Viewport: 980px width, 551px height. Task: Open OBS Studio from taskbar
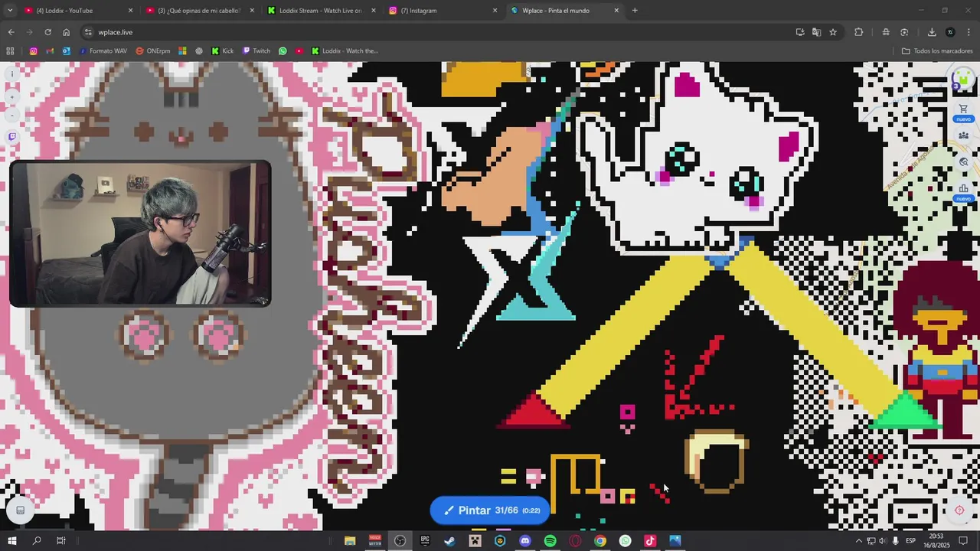point(400,541)
